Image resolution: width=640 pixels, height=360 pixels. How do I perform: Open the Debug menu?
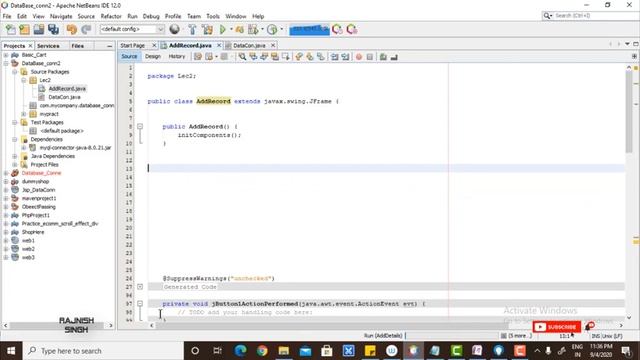(151, 16)
